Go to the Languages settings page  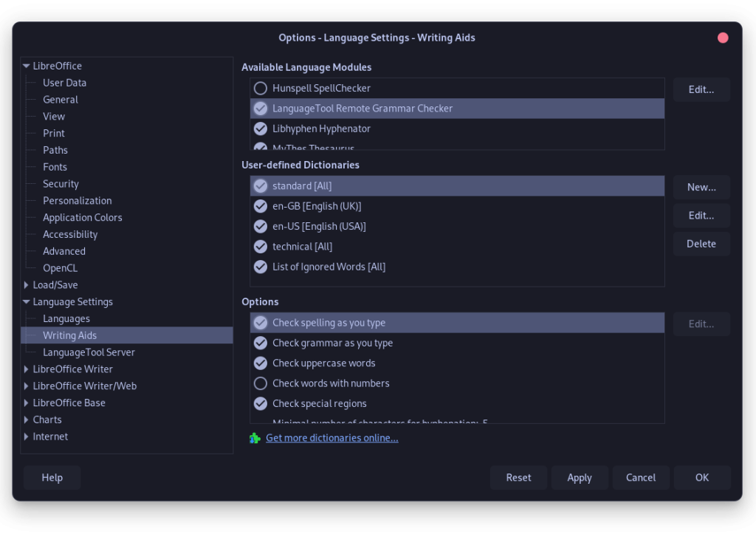[x=66, y=319]
